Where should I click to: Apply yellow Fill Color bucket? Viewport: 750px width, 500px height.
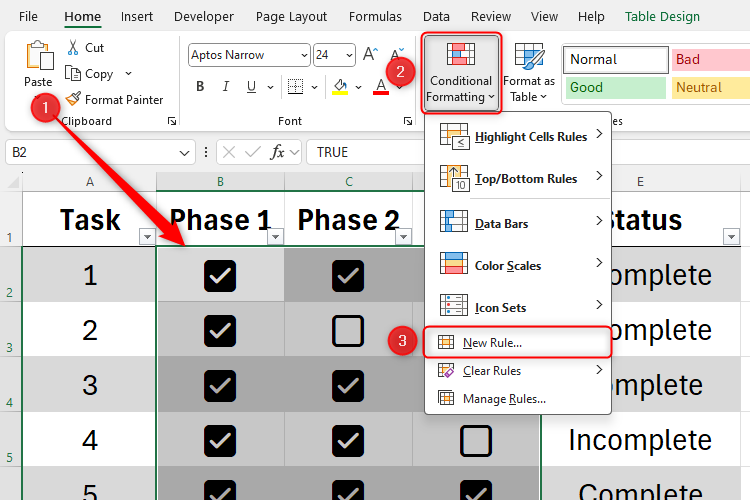[340, 87]
